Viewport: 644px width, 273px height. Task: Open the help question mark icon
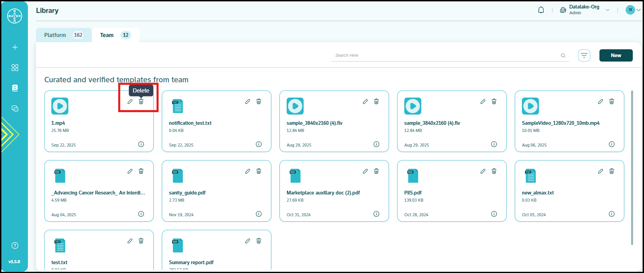pyautogui.click(x=15, y=245)
